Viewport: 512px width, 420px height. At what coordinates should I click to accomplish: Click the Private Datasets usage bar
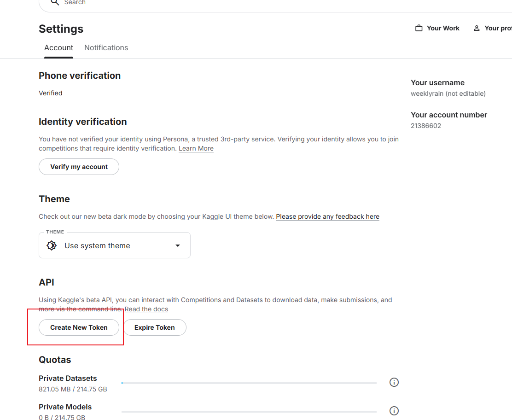point(249,383)
